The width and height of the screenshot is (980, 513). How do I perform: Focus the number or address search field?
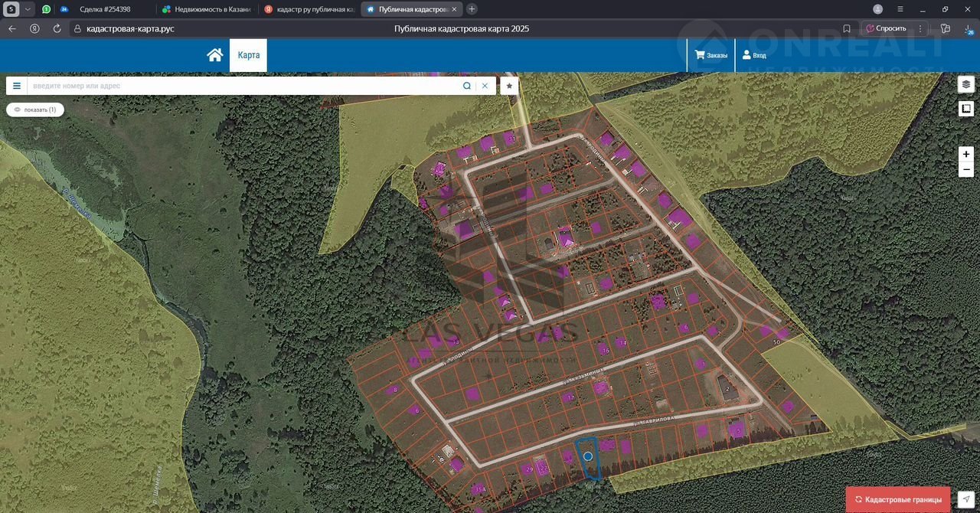pyautogui.click(x=245, y=86)
